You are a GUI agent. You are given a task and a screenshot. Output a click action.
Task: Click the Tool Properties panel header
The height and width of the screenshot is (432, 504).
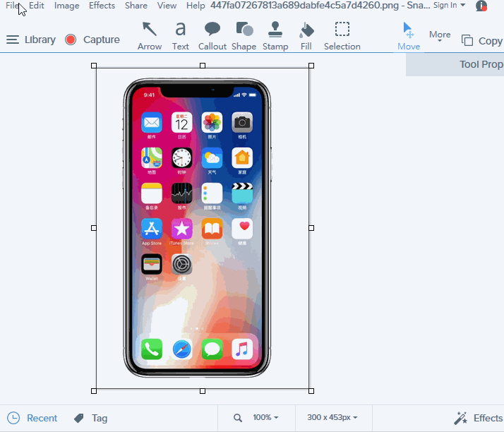(455, 64)
